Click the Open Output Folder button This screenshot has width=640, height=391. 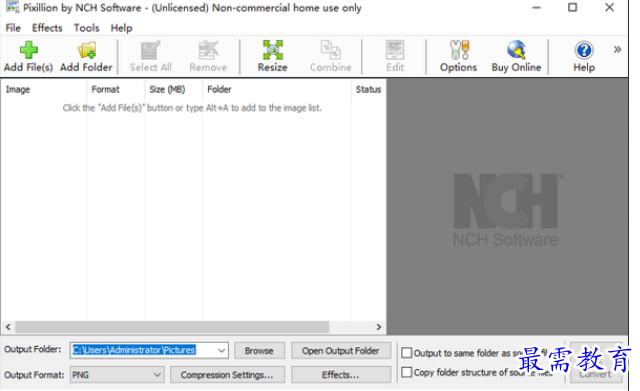pyautogui.click(x=341, y=351)
